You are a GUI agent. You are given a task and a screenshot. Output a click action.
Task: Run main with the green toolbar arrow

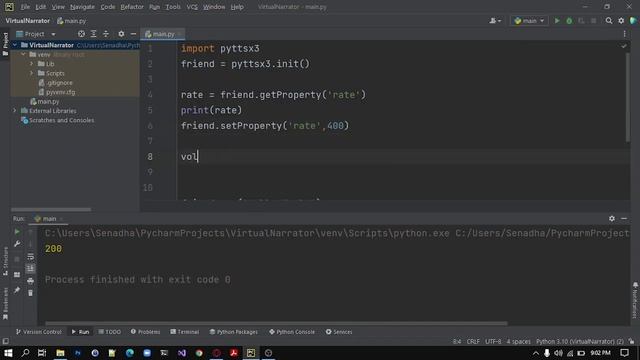557,20
